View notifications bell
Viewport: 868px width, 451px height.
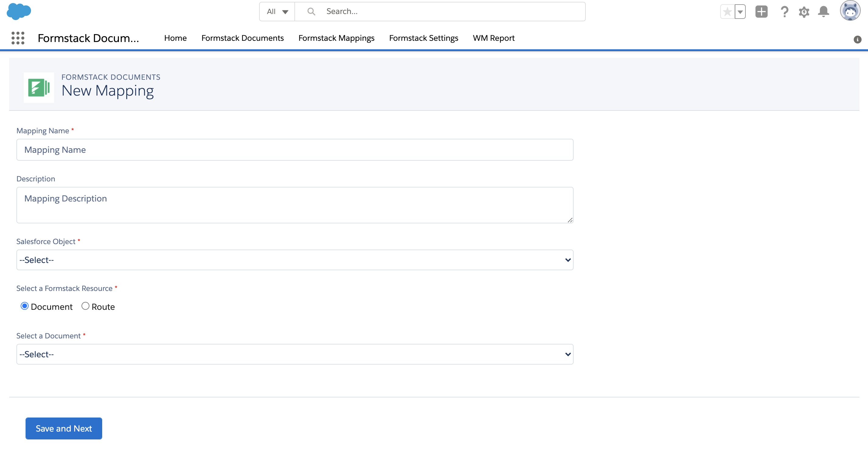(x=823, y=12)
